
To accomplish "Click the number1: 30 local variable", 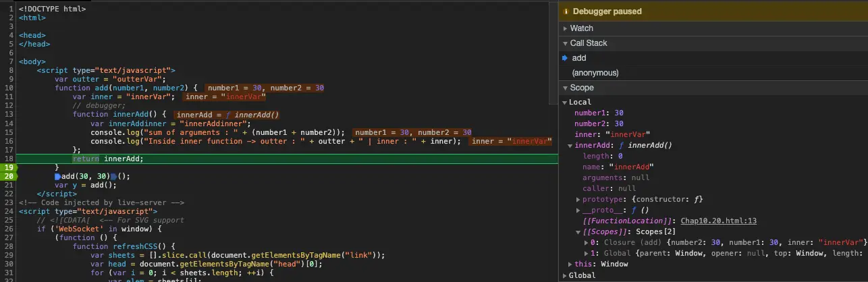I will 599,113.
